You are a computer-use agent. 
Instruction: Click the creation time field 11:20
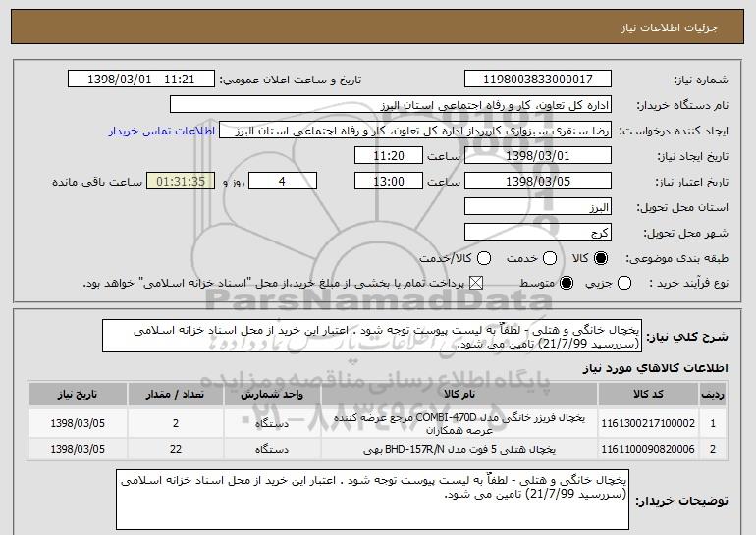pos(389,156)
